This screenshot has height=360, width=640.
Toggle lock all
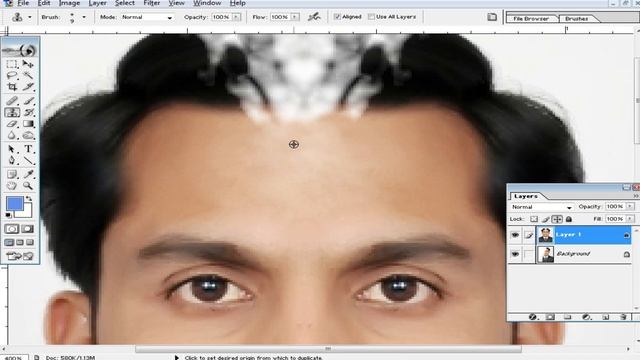point(569,219)
